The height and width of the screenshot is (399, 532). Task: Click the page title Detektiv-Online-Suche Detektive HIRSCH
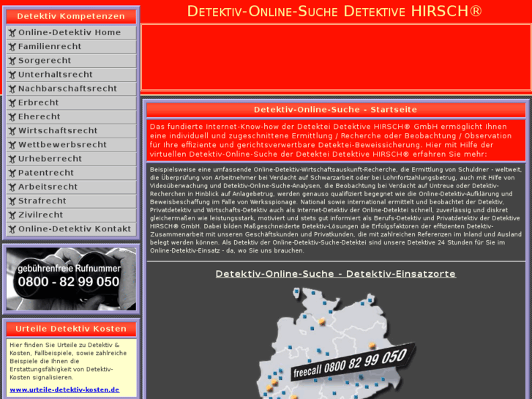click(334, 11)
